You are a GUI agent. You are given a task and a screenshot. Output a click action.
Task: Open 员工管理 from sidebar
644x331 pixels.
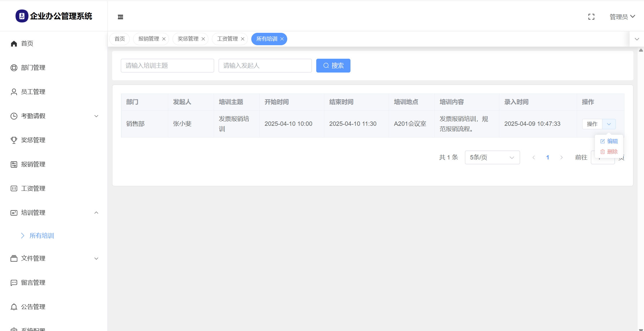[33, 92]
